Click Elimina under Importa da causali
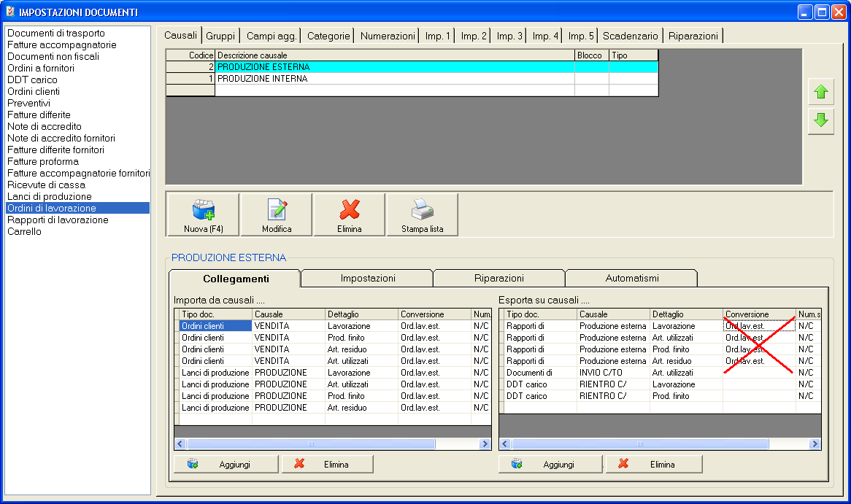The width and height of the screenshot is (851, 504). tap(327, 465)
